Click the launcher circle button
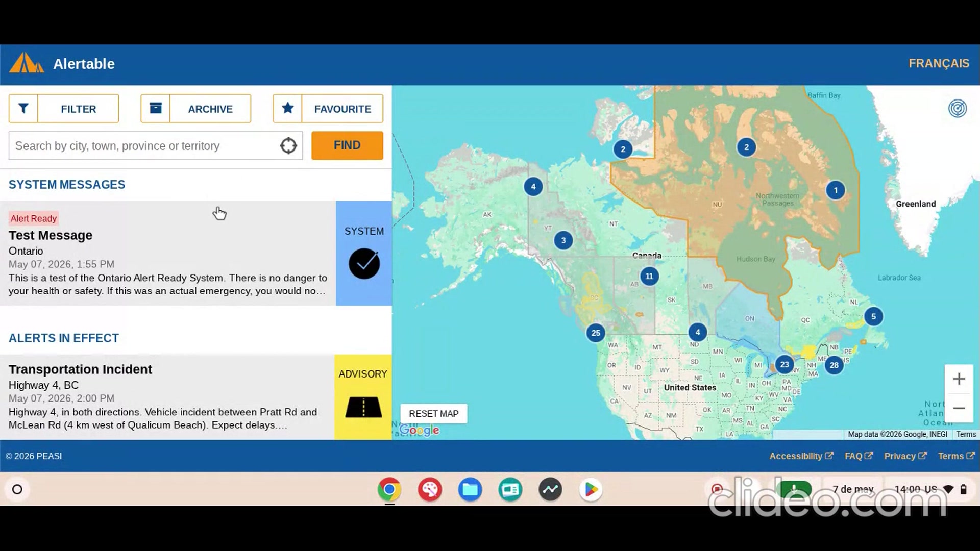The height and width of the screenshot is (551, 980). pos(17,490)
